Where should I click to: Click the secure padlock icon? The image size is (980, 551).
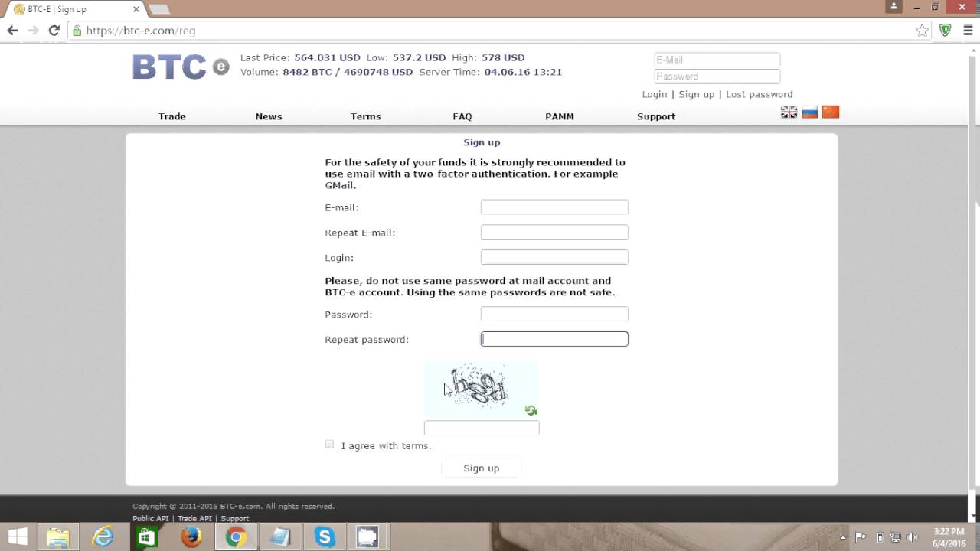pos(76,31)
